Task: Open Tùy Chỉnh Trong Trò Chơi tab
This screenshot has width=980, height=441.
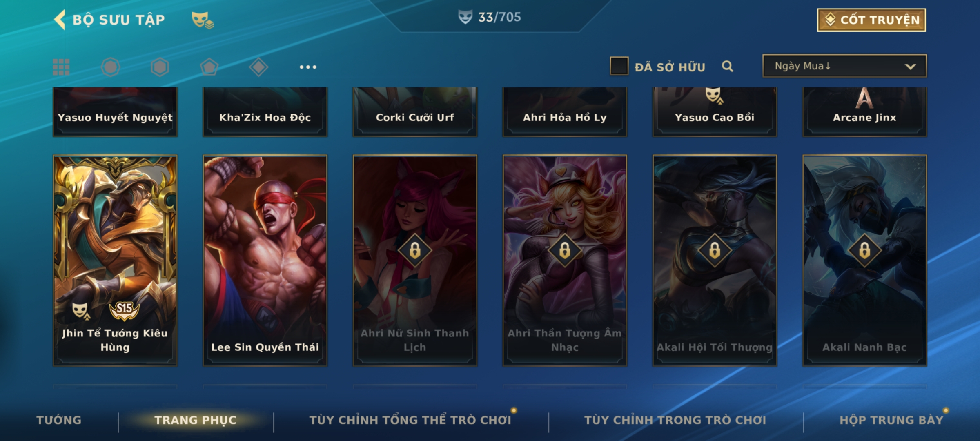Action: (x=675, y=420)
